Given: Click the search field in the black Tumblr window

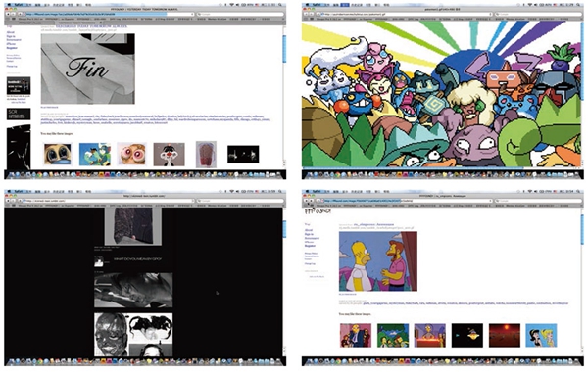Looking at the screenshot, I should tap(240, 201).
